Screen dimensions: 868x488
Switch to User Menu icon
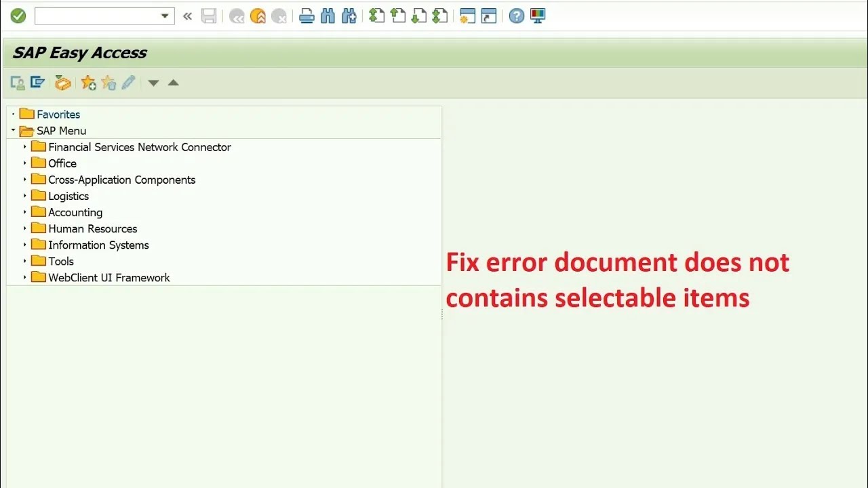tap(18, 83)
